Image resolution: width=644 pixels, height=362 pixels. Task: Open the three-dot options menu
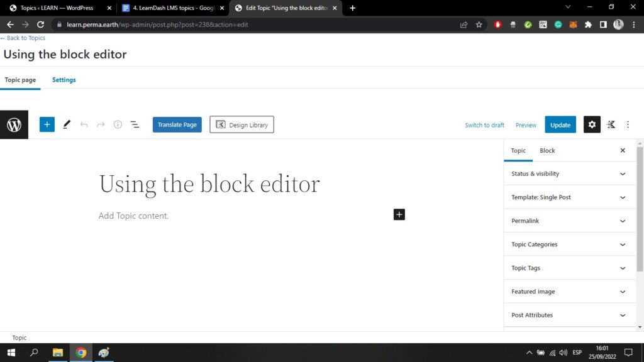tap(628, 124)
